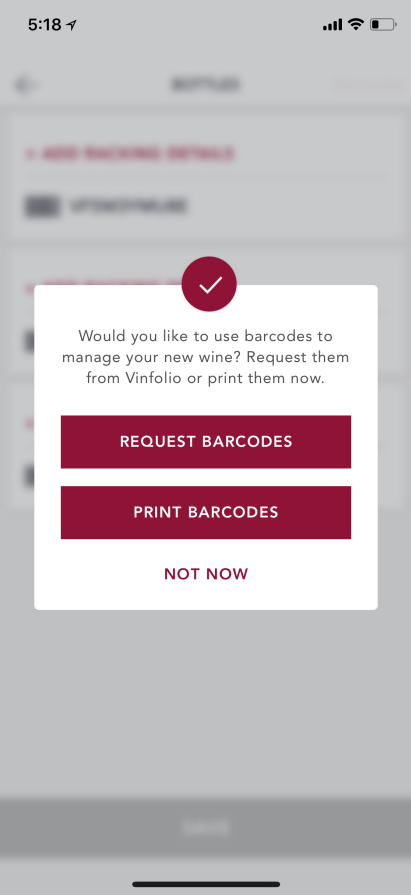Viewport: 411px width, 895px height.
Task: Go back using the blurred arrow icon
Action: (26, 85)
